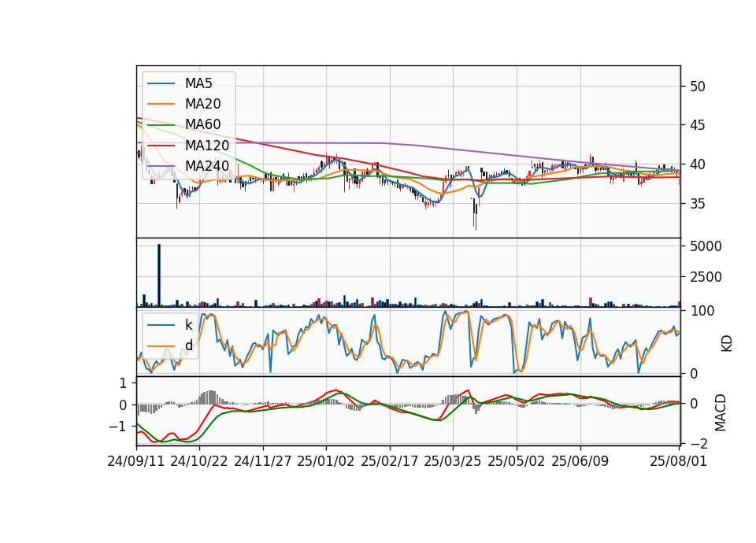The width and height of the screenshot is (756, 543).
Task: Click the KD axis value 100
Action: click(702, 311)
